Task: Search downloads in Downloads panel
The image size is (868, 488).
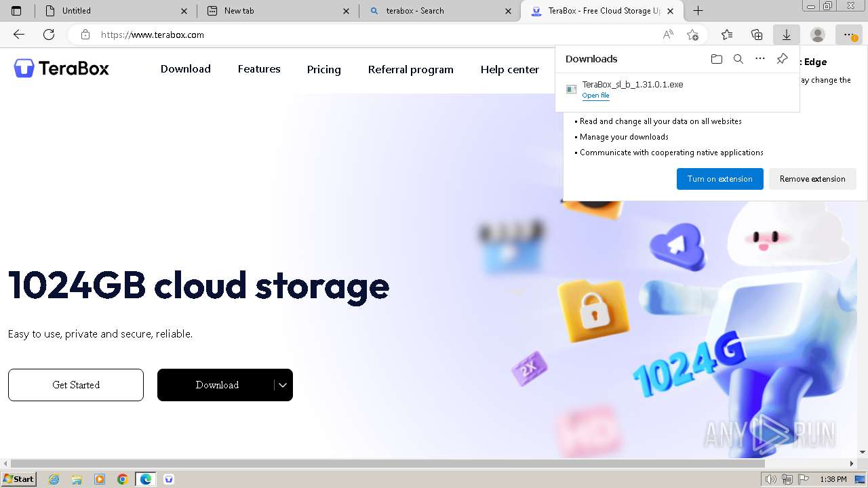Action: (x=738, y=59)
